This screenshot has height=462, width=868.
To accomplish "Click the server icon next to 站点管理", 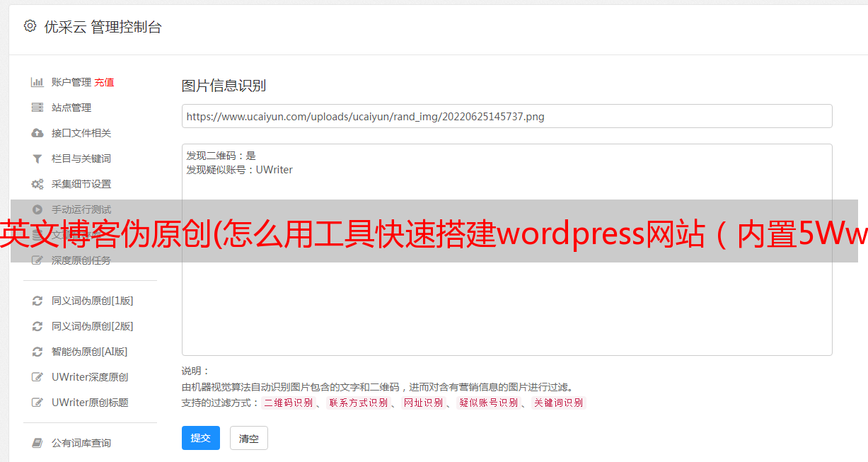I will [37, 108].
